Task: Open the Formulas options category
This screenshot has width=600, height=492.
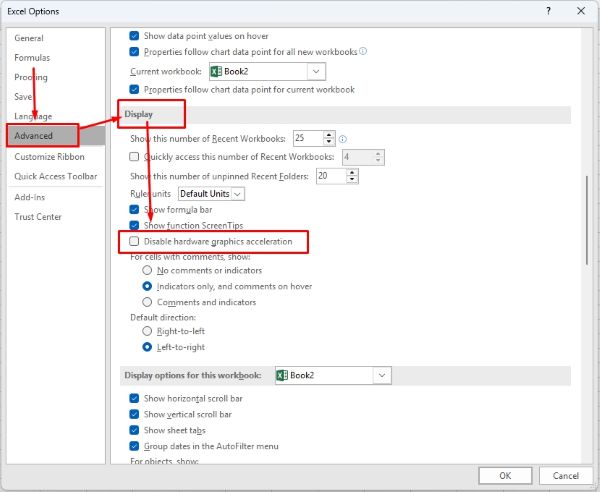Action: coord(32,58)
